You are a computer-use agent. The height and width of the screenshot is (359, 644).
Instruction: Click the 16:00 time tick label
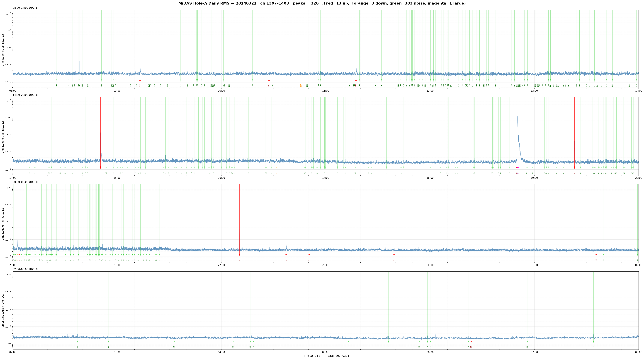coord(221,178)
